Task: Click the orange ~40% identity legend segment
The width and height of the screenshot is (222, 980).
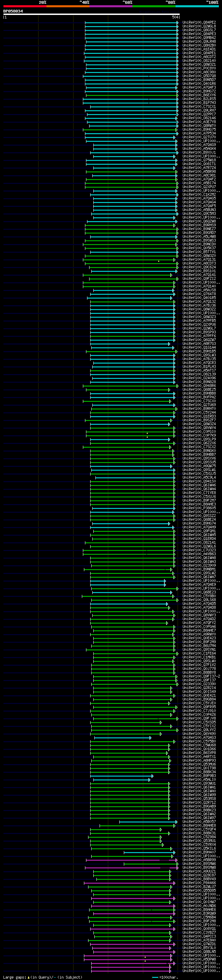Action: 68,7
